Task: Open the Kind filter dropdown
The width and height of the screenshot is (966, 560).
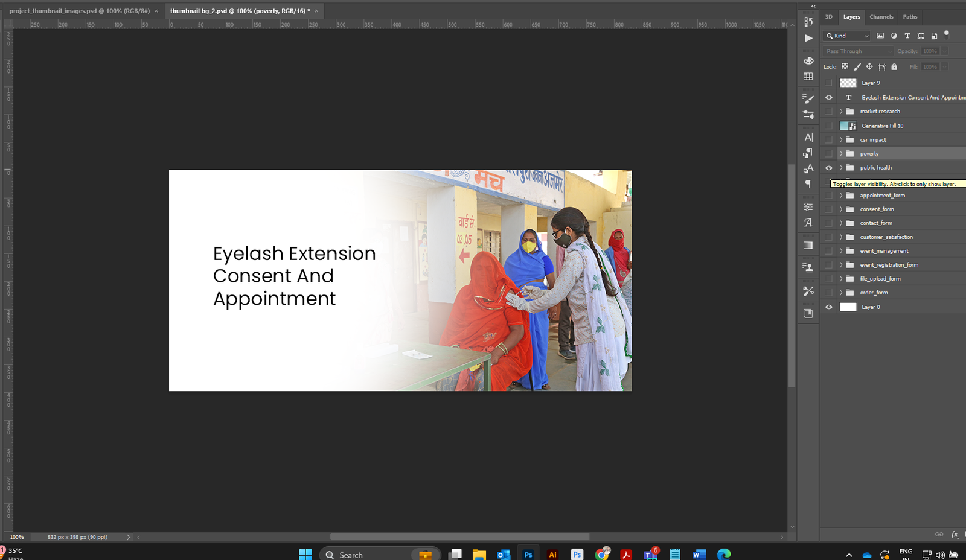Action: click(x=847, y=36)
